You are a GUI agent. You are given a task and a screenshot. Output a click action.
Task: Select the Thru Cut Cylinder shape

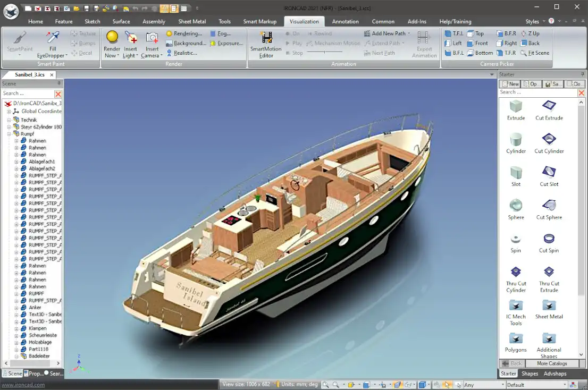516,272
